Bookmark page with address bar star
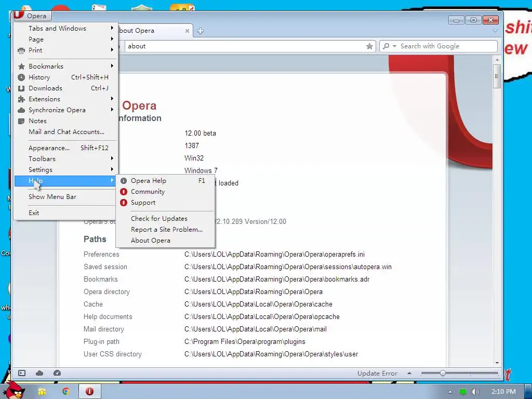Image resolution: width=532 pixels, height=399 pixels. pos(369,46)
